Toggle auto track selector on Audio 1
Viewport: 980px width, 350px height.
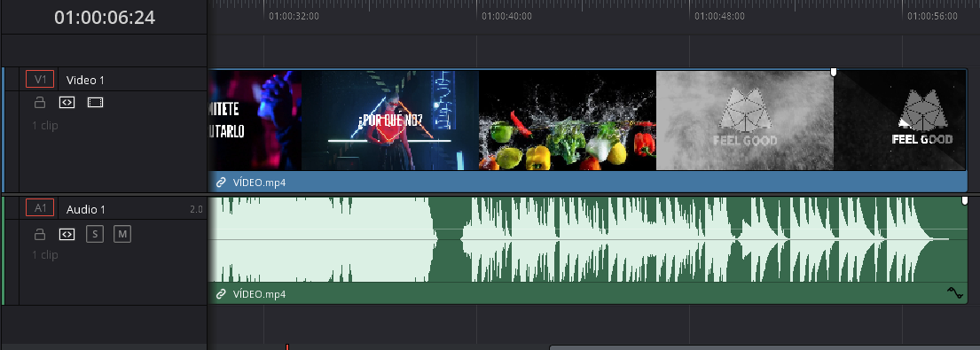pos(67,234)
